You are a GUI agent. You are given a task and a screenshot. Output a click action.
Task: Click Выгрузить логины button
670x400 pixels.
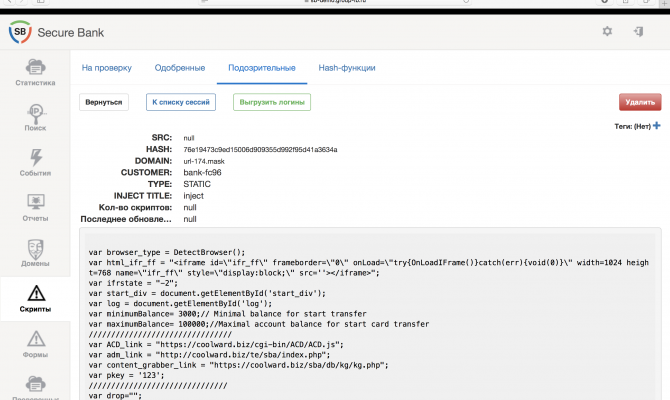pos(272,102)
